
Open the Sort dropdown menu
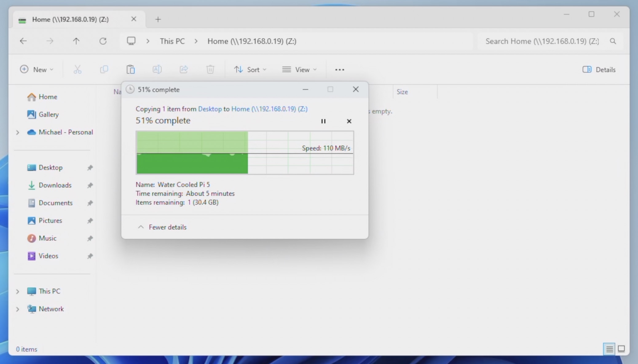[250, 70]
